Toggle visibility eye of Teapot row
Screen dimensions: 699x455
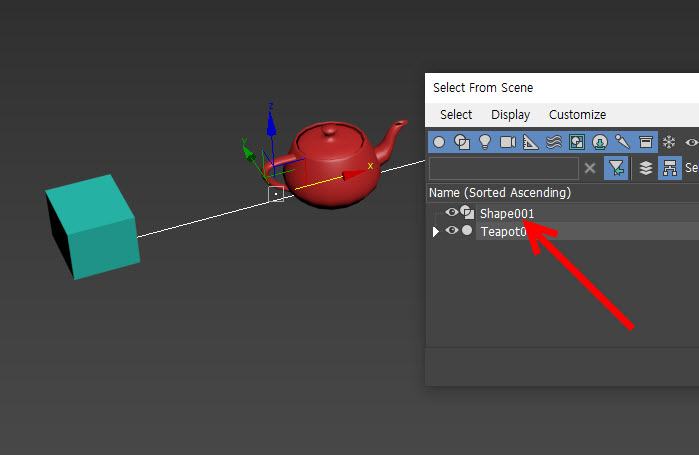tap(452, 230)
